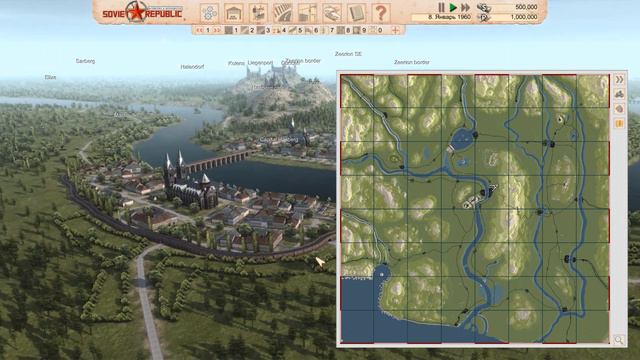Click the Soviet Republic logo
640x360 pixels.
pyautogui.click(x=142, y=12)
